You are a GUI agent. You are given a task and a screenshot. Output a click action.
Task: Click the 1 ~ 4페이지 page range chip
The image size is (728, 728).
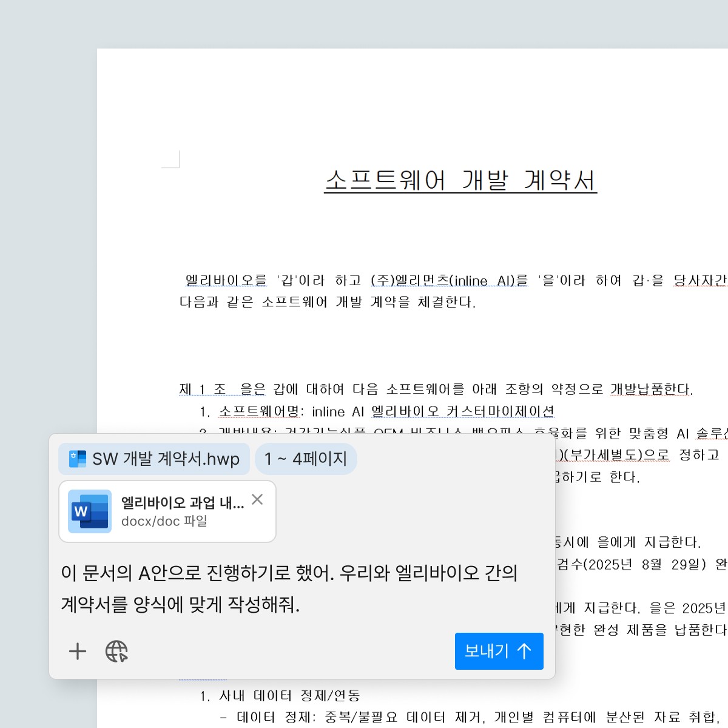306,459
